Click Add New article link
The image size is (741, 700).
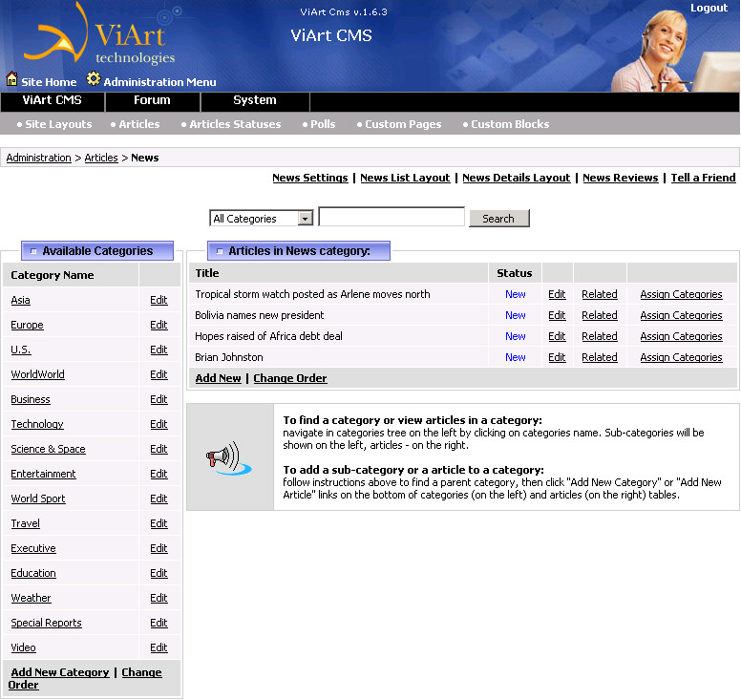click(219, 378)
